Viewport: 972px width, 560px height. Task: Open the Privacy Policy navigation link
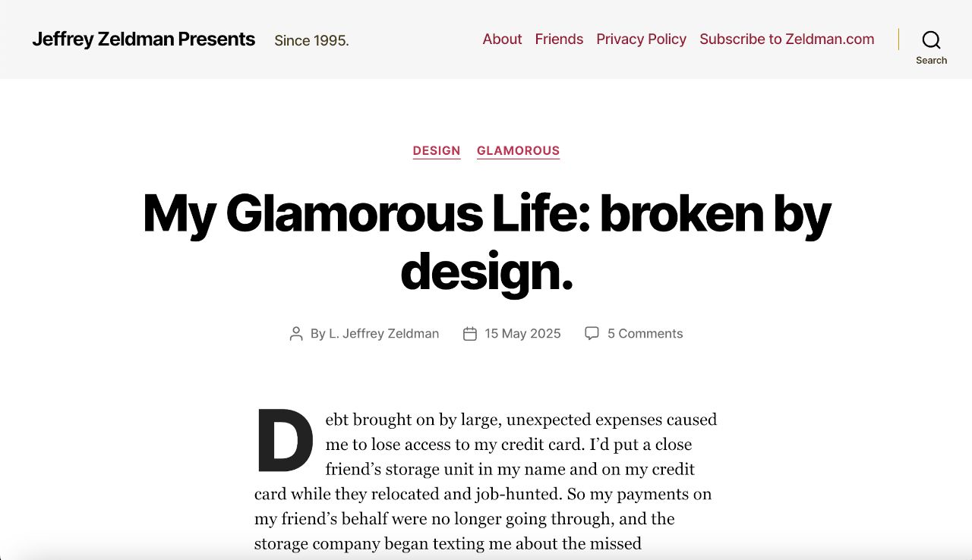point(641,39)
